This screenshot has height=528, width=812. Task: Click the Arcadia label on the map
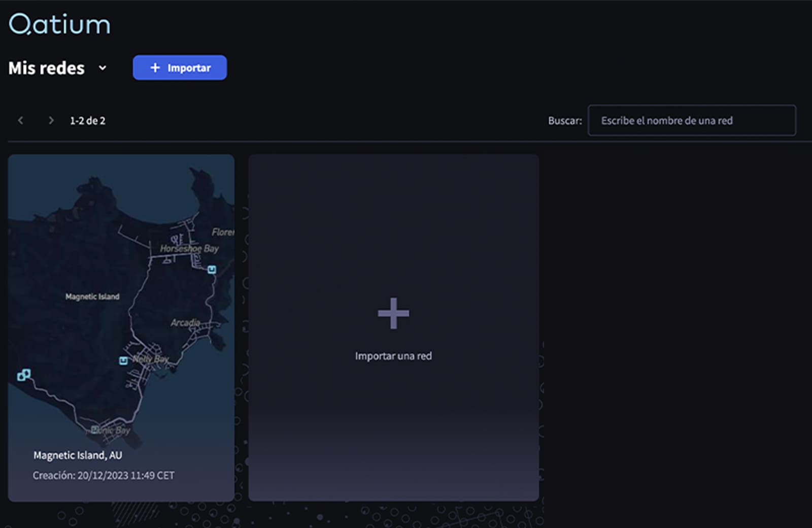(185, 323)
